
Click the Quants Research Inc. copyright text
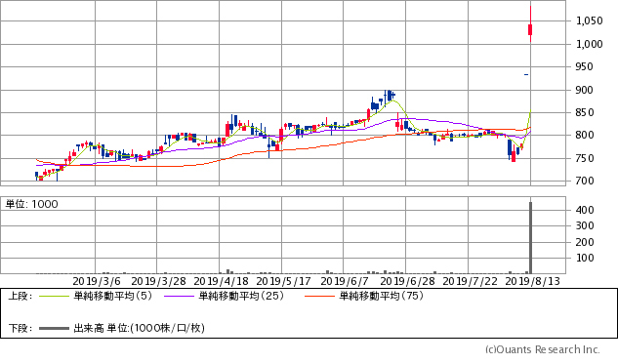coord(542,349)
